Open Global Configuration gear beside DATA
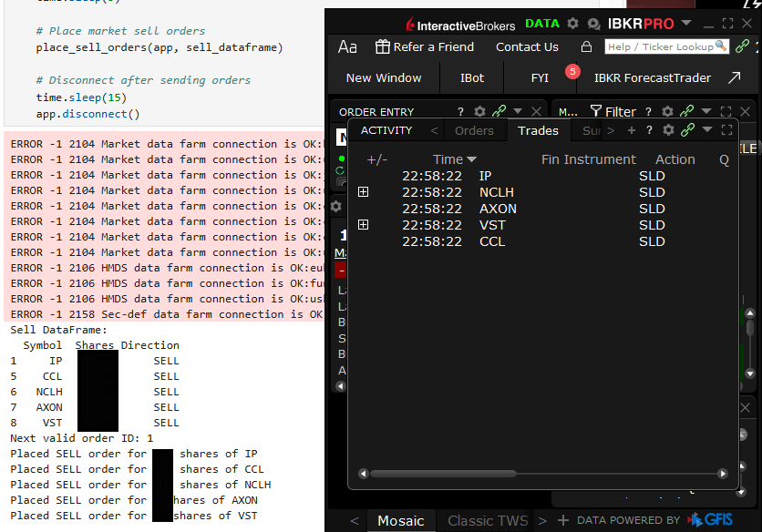The image size is (762, 532). pos(573,24)
